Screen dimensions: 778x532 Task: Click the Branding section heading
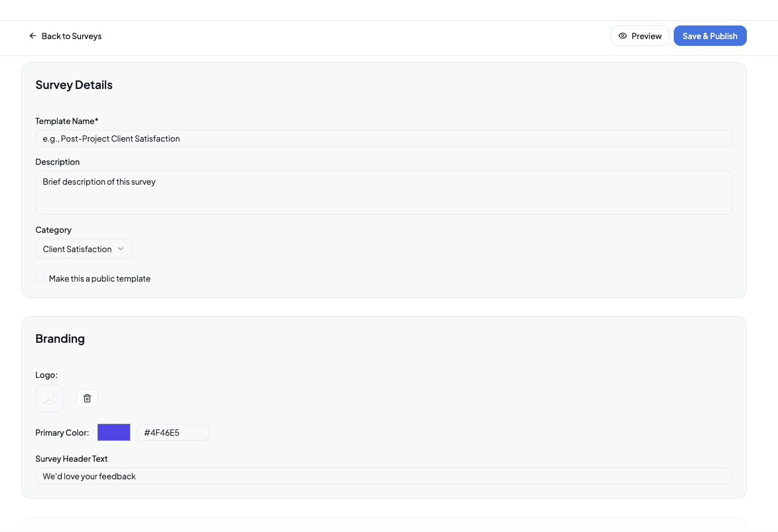tap(60, 338)
